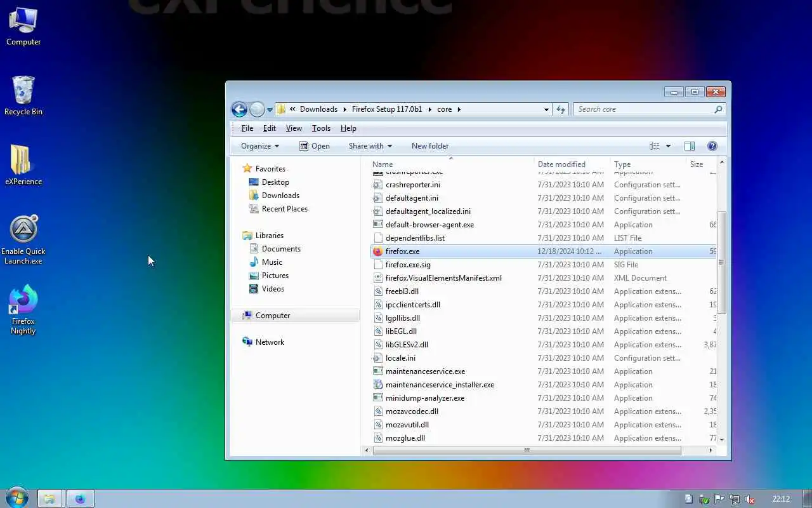Select Favorites in the navigation pane
The height and width of the screenshot is (508, 812).
[x=270, y=169]
